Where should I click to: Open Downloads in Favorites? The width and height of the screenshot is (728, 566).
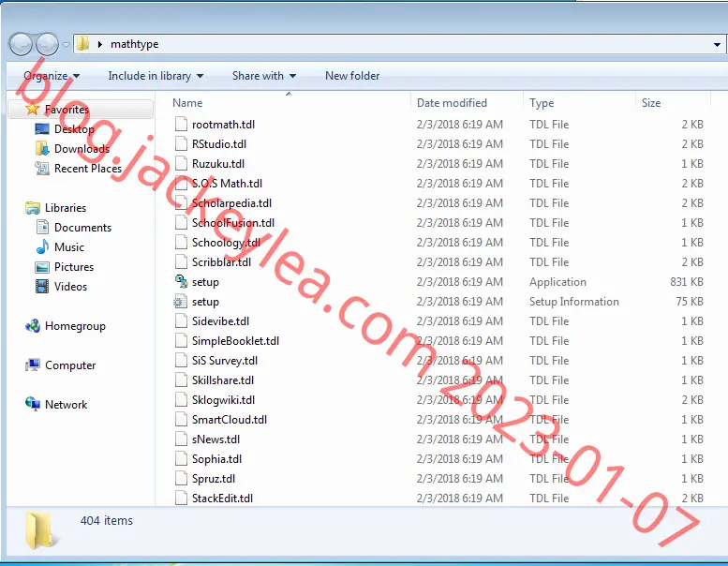pyautogui.click(x=82, y=149)
